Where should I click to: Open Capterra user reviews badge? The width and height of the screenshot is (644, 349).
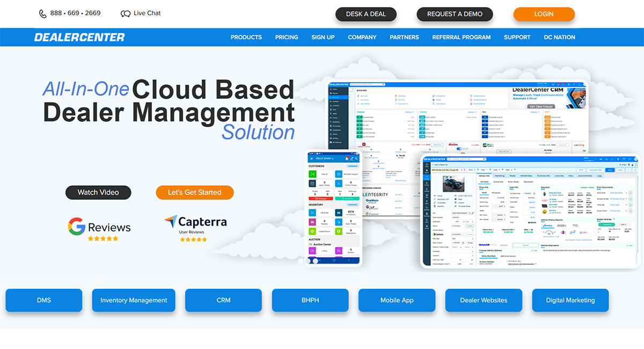pos(195,228)
